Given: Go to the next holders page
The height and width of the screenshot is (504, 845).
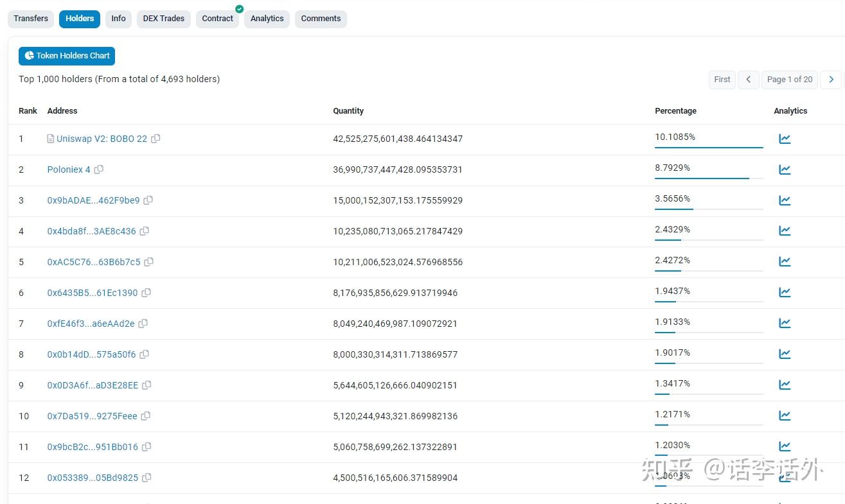Looking at the screenshot, I should point(831,80).
